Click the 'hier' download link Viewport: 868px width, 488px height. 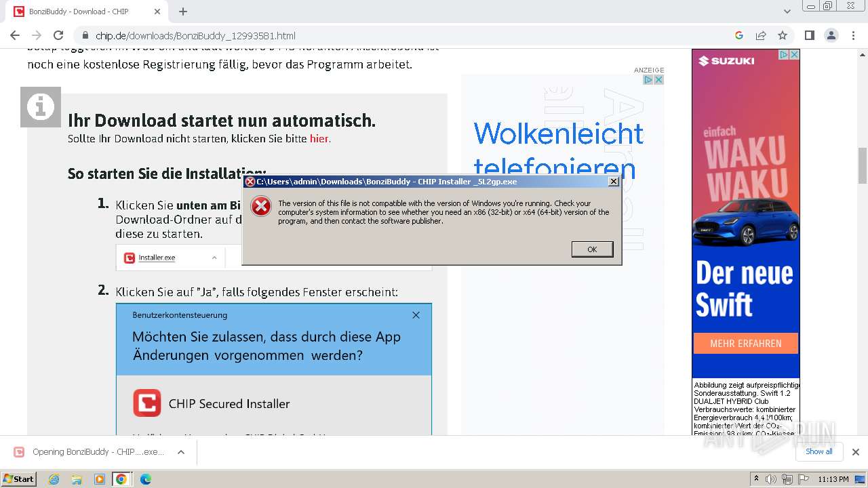click(319, 138)
